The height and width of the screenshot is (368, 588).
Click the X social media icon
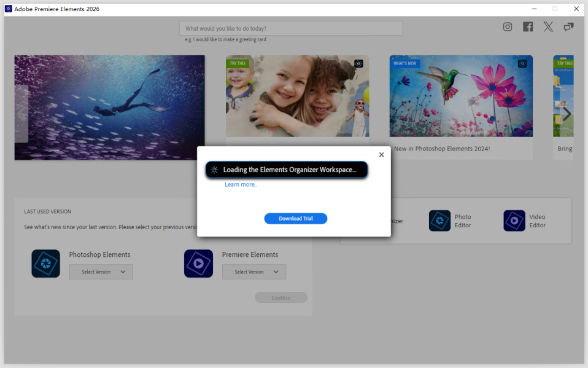pyautogui.click(x=547, y=27)
